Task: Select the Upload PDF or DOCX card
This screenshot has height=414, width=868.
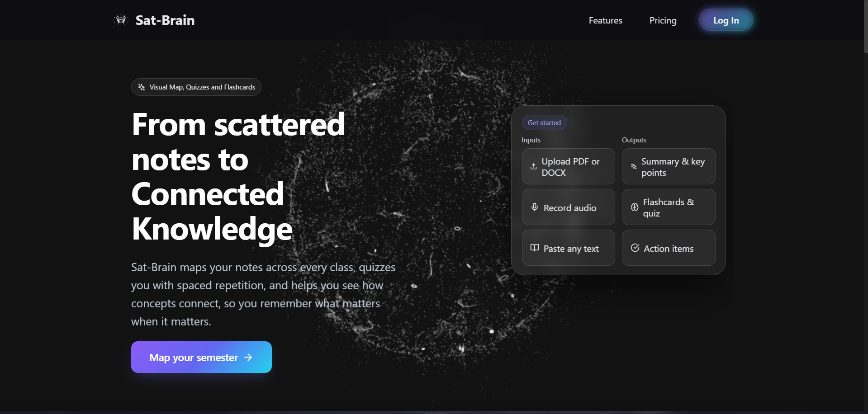Action: point(568,166)
